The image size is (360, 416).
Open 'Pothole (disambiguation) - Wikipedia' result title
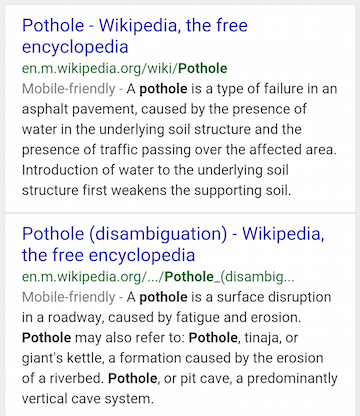click(173, 244)
